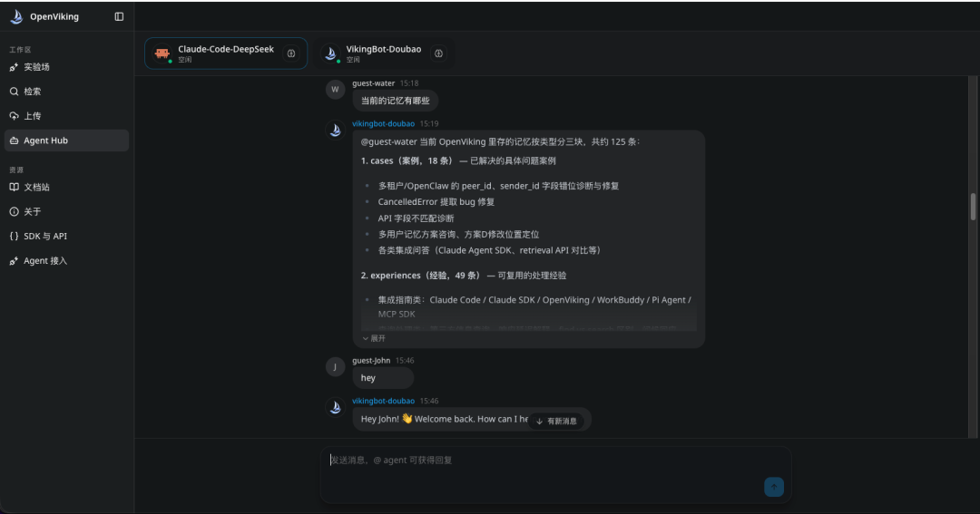Image resolution: width=980 pixels, height=514 pixels.
Task: Collapse the sidebar with the panel toggle icon
Action: coord(119,17)
